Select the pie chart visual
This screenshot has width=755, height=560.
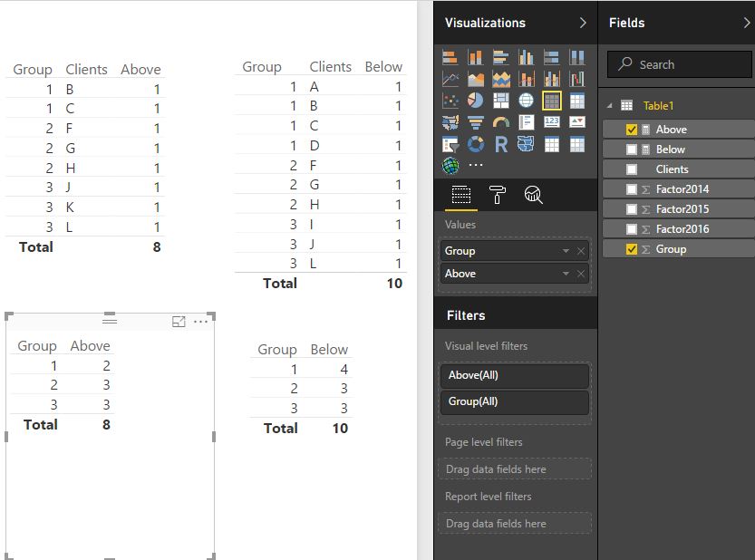pos(475,101)
